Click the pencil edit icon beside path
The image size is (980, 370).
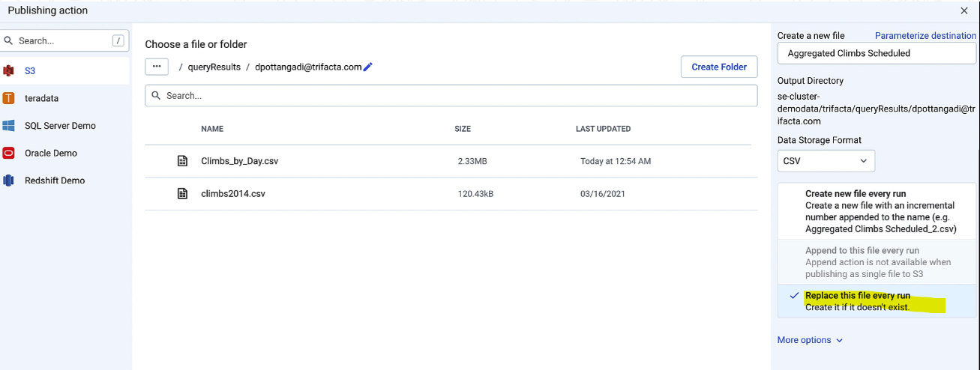(x=367, y=67)
